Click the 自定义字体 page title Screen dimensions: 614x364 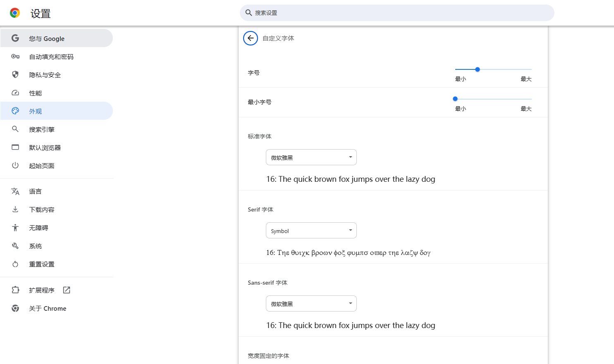[x=278, y=38]
